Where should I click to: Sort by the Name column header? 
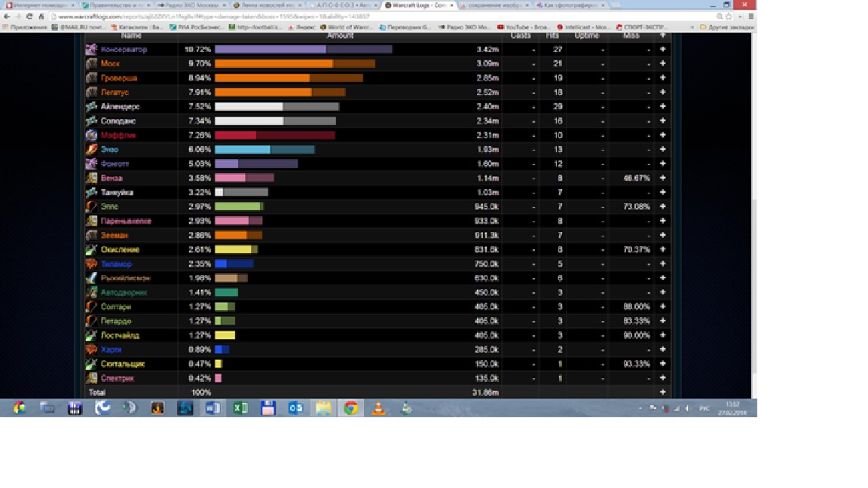[x=131, y=35]
